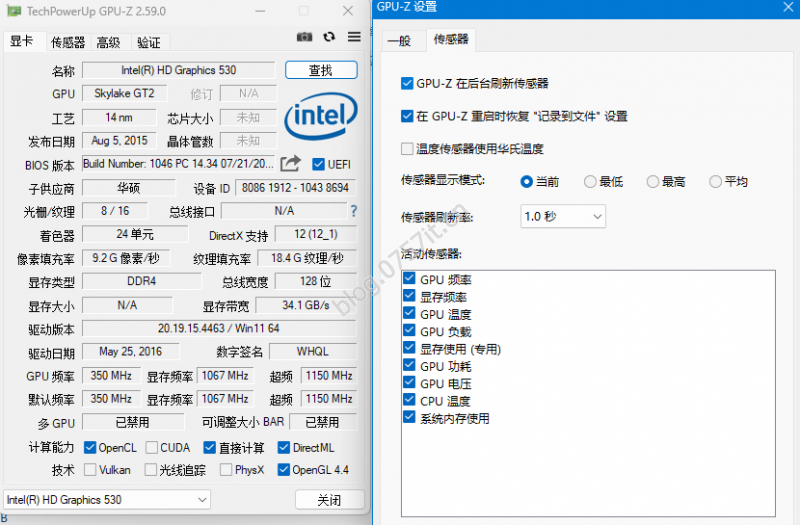
Task: Click the 显存类型 value DDR4
Action: (142, 281)
